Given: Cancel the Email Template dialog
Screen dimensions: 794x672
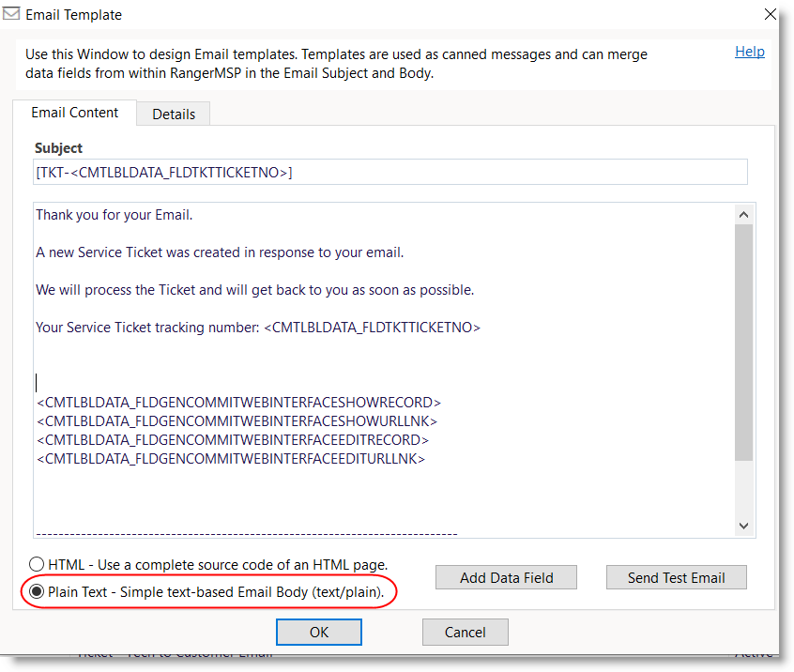Looking at the screenshot, I should point(465,632).
